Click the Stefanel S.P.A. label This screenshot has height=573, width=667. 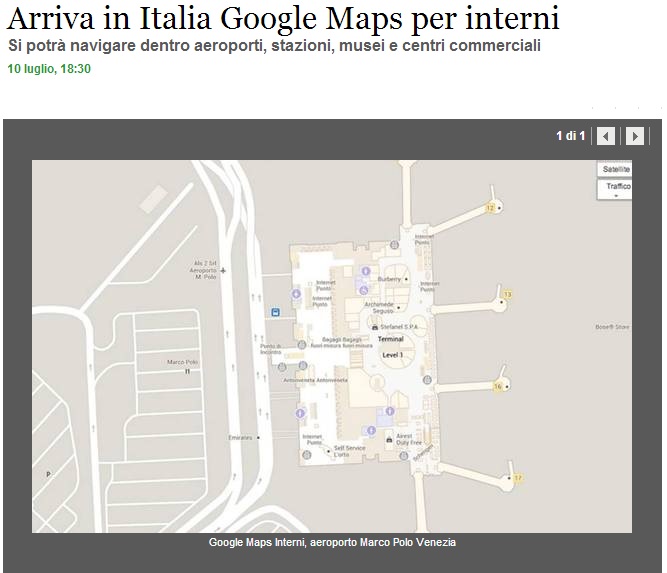tap(399, 327)
